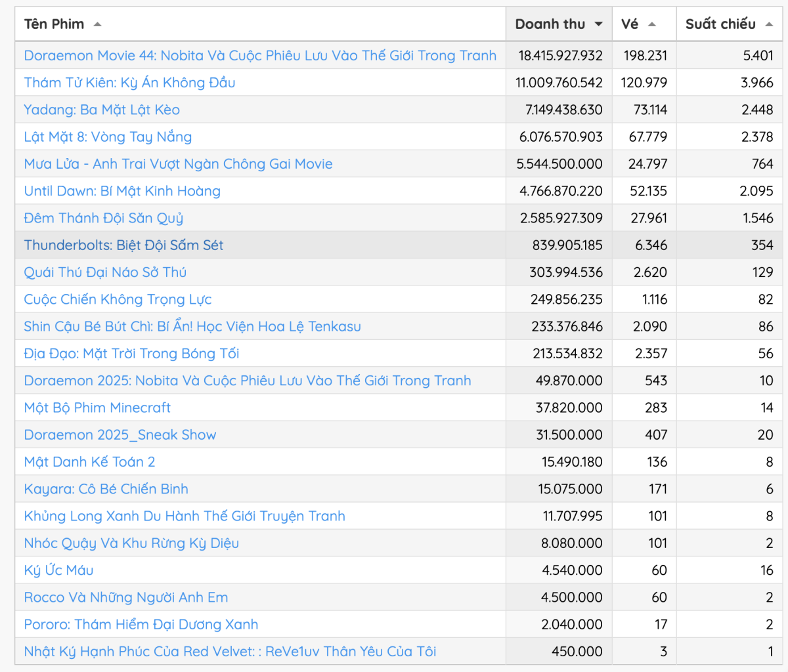The height and width of the screenshot is (672, 788).
Task: Select Doraemon 2025_Sneak Show link
Action: tap(120, 435)
